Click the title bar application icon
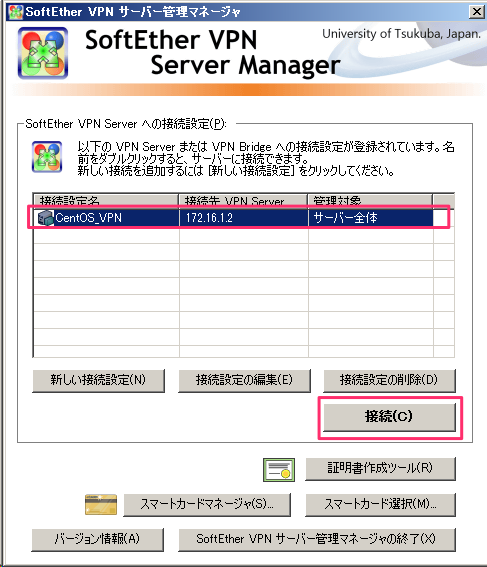The height and width of the screenshot is (567, 487). pyautogui.click(x=16, y=12)
